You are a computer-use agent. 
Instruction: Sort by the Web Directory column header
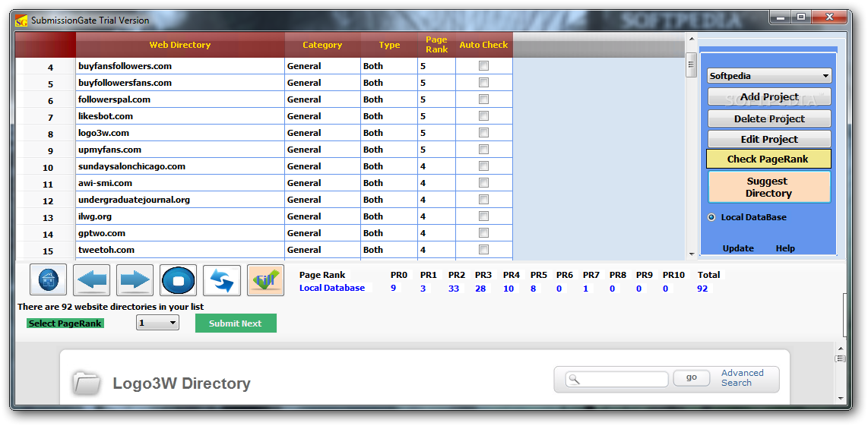[180, 45]
